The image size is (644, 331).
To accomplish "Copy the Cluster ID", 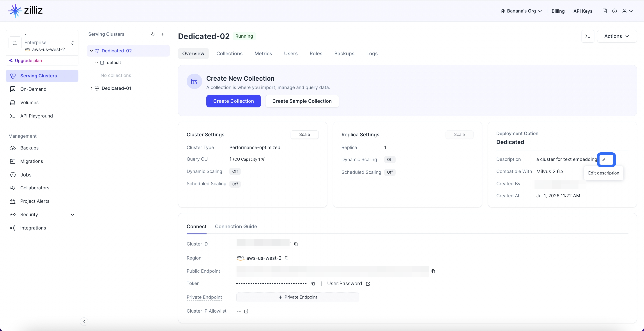I will click(x=296, y=244).
